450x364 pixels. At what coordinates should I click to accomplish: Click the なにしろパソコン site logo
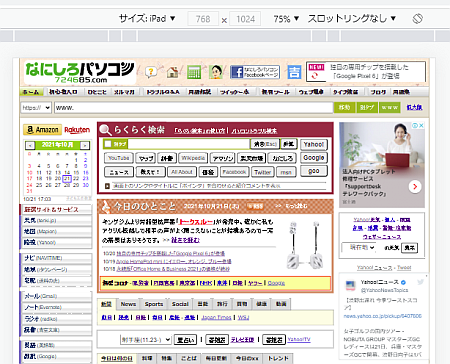click(x=79, y=72)
